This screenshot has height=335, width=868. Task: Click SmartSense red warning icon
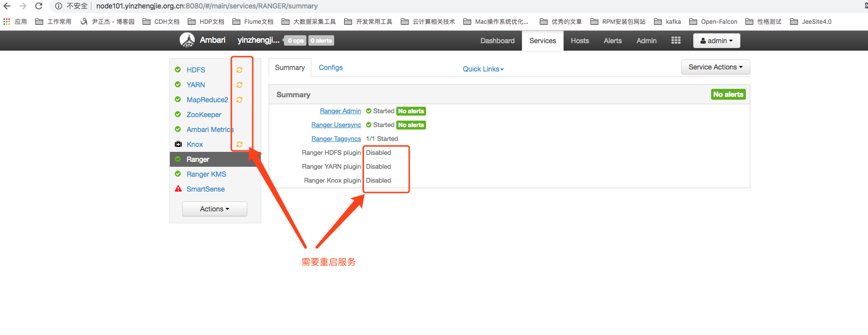(x=178, y=189)
